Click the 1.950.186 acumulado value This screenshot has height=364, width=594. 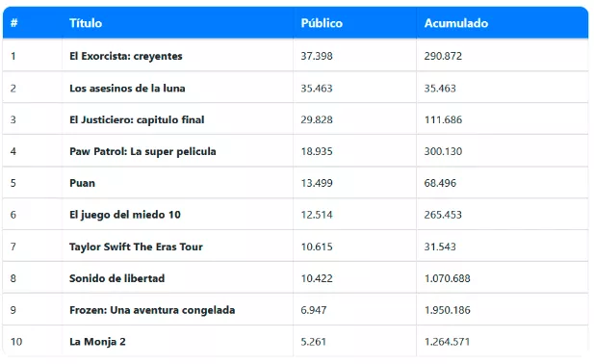448,310
